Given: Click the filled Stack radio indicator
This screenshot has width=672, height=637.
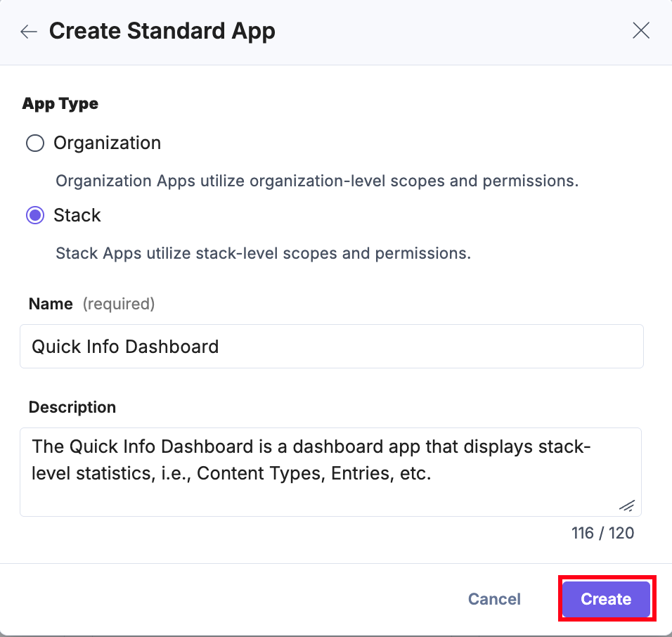Looking at the screenshot, I should click(34, 215).
